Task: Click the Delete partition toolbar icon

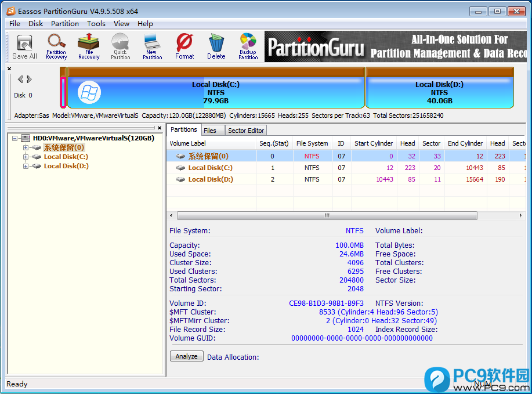Action: [216, 47]
